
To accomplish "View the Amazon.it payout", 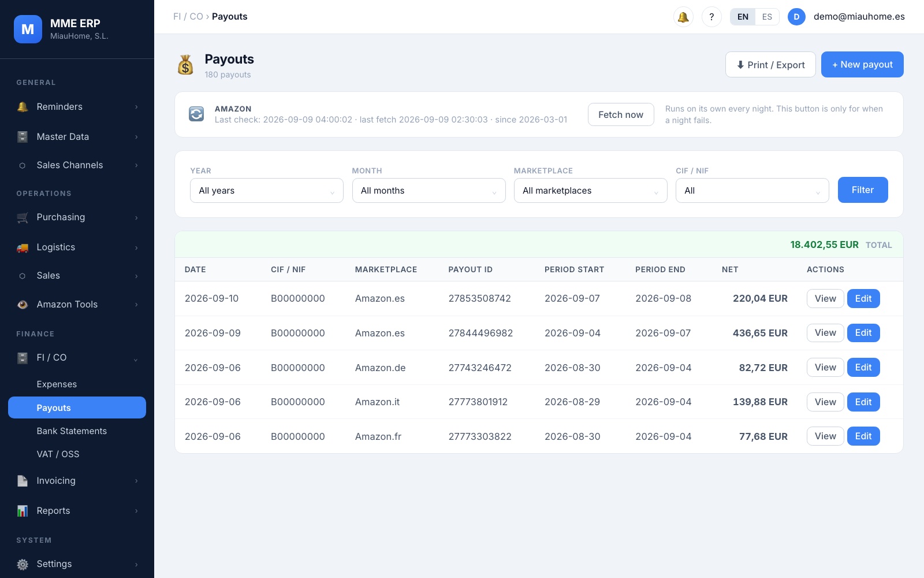I will point(825,402).
